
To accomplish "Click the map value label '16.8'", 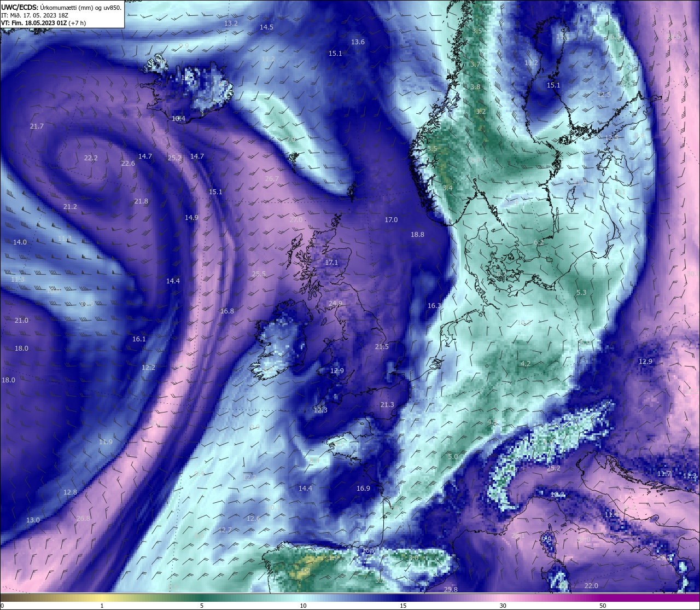I will click(227, 311).
